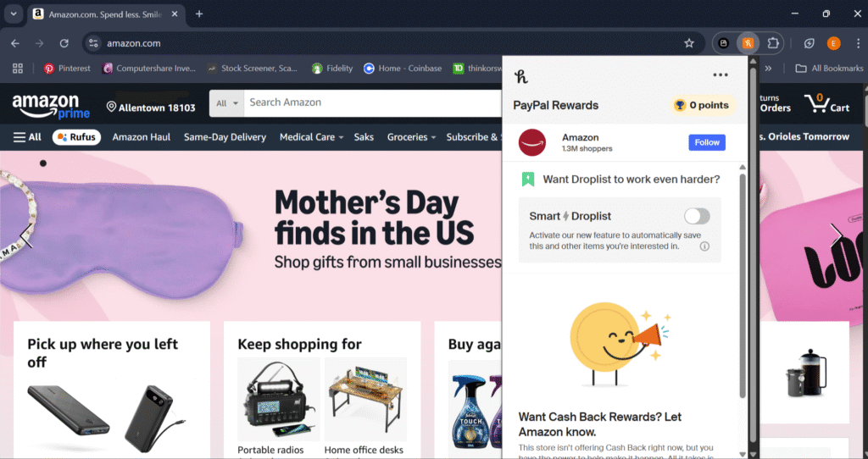Open the Honey extension three-dots menu
This screenshot has width=868, height=459.
[x=721, y=75]
